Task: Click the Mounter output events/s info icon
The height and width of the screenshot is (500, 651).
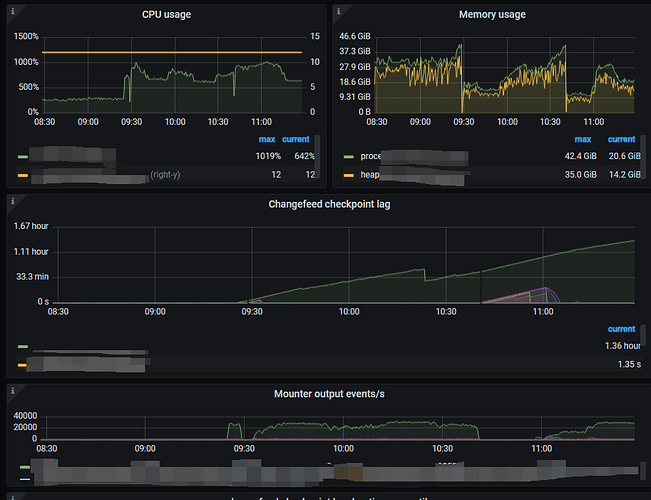Action: coord(11,389)
